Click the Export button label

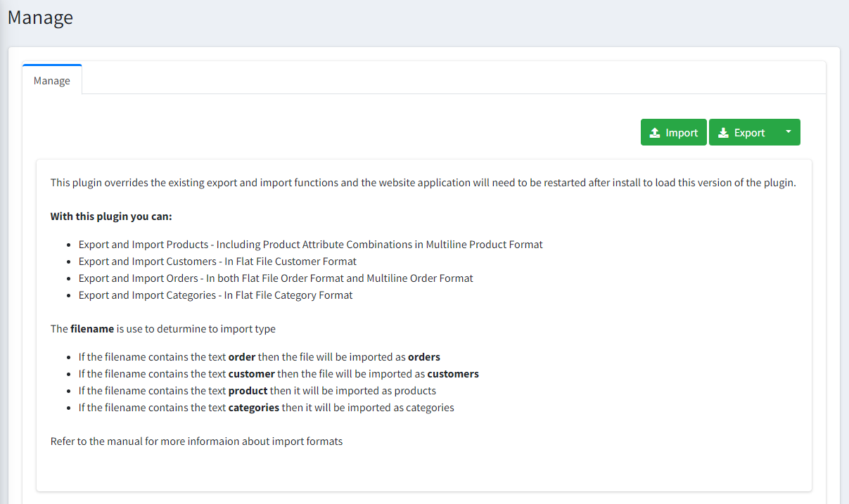(750, 133)
